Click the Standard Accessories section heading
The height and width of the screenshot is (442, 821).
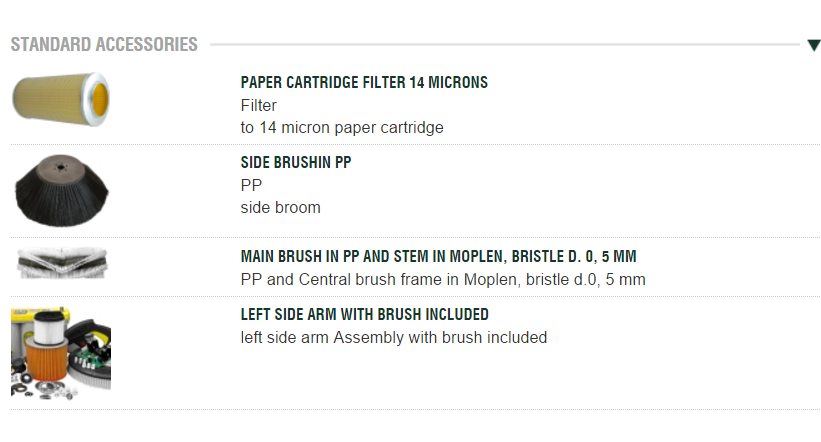point(104,45)
